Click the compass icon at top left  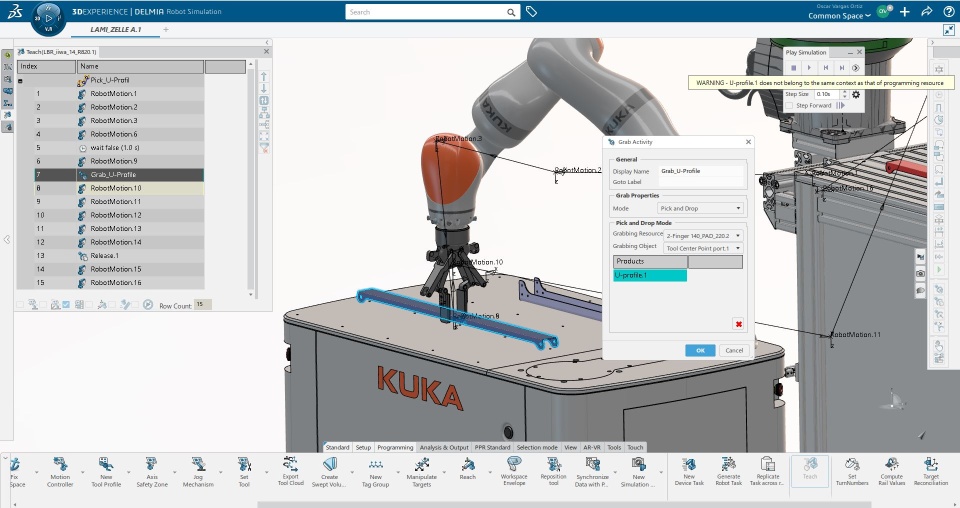(47, 16)
